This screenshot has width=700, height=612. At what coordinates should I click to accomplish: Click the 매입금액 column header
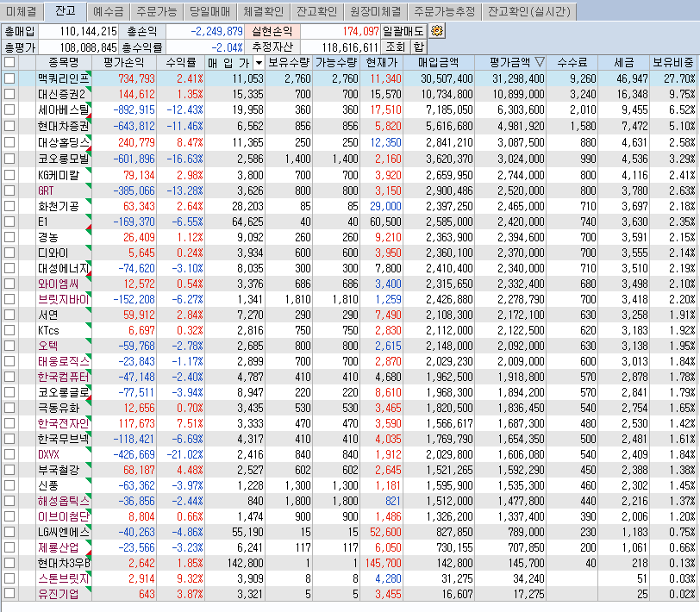(439, 63)
